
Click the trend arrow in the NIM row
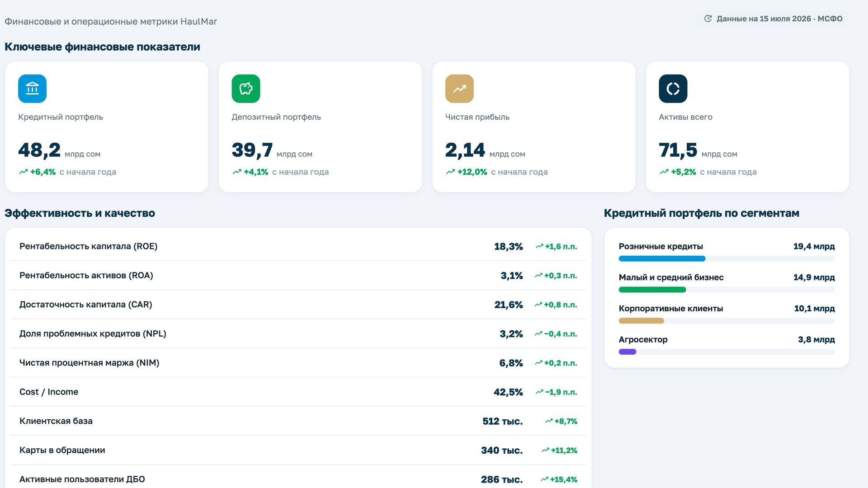pos(538,363)
